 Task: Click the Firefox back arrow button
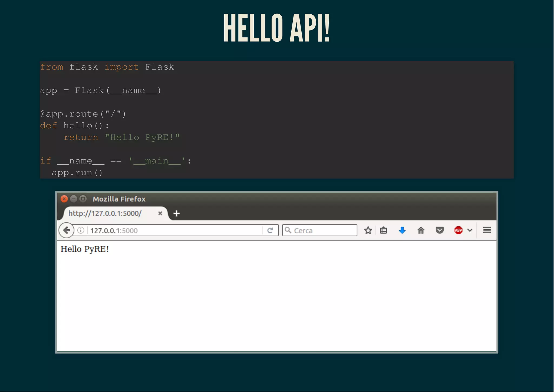point(66,230)
